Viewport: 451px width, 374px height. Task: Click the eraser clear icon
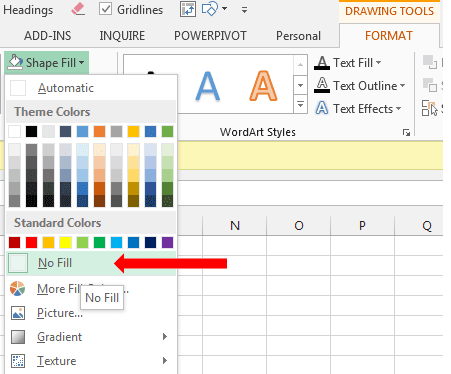(x=78, y=9)
